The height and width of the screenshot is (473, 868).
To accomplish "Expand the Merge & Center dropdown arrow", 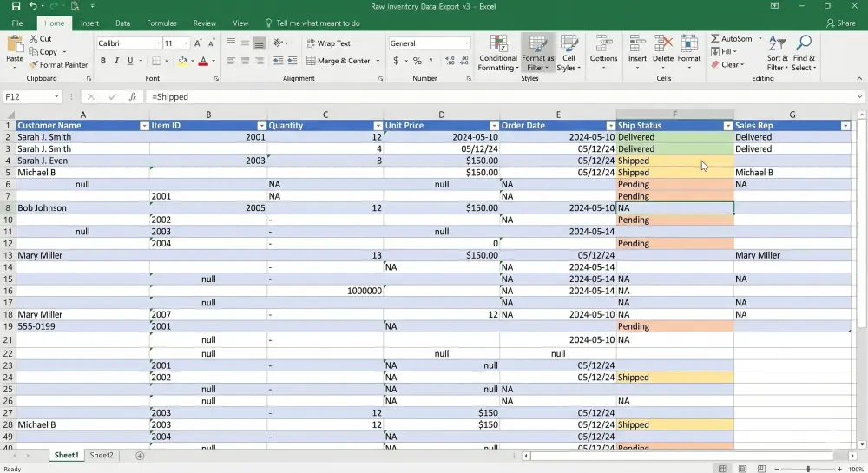I will (x=378, y=61).
